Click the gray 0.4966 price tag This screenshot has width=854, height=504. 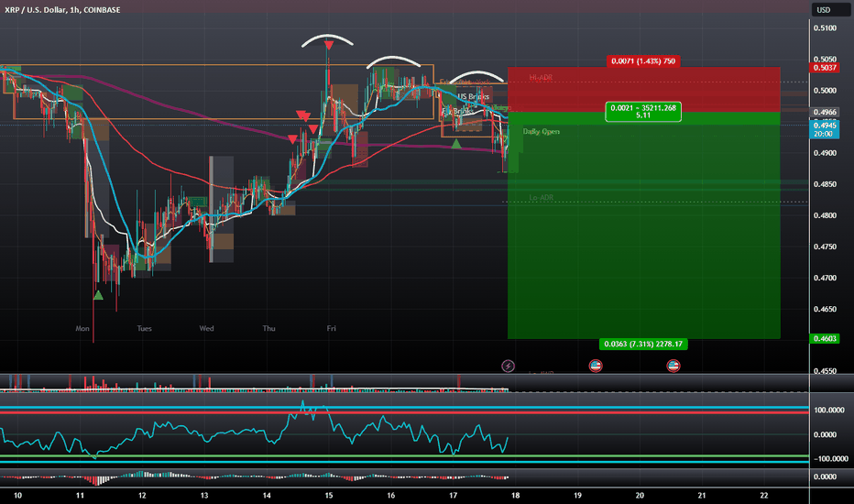[x=825, y=112]
